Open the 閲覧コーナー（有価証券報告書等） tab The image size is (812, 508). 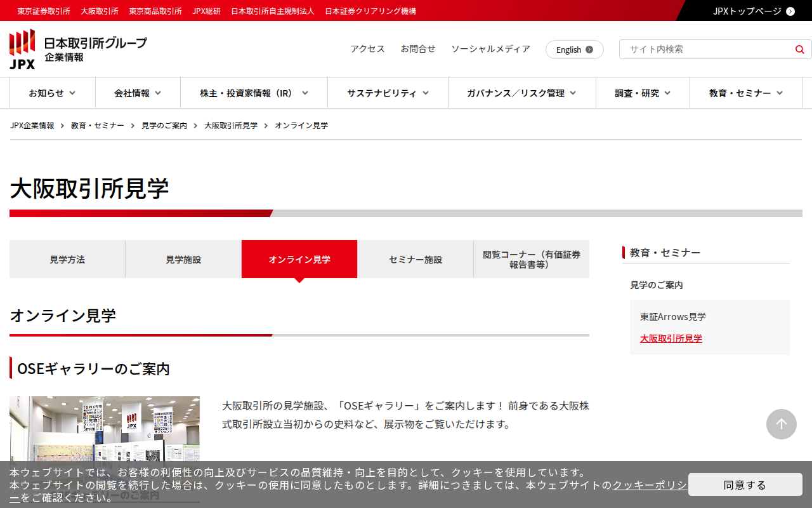coord(532,259)
